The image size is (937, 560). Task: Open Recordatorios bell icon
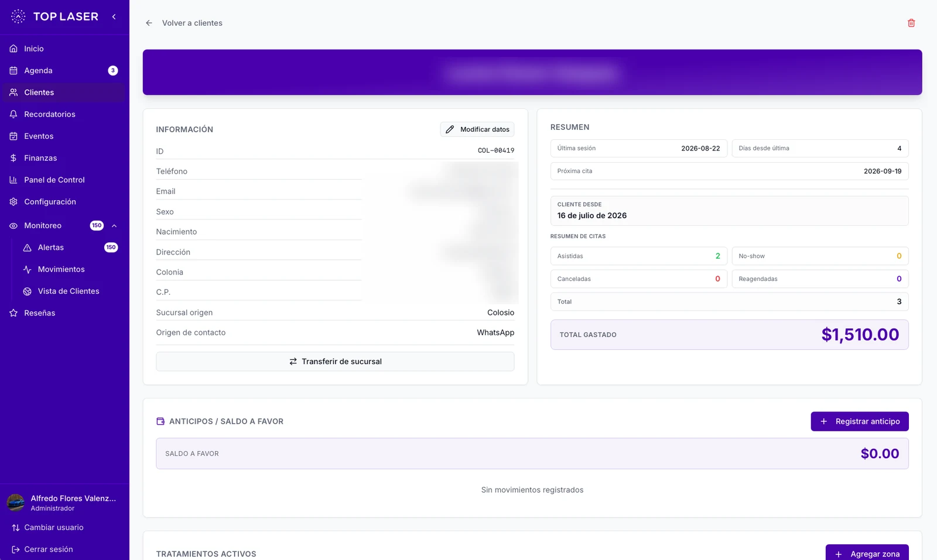[13, 114]
